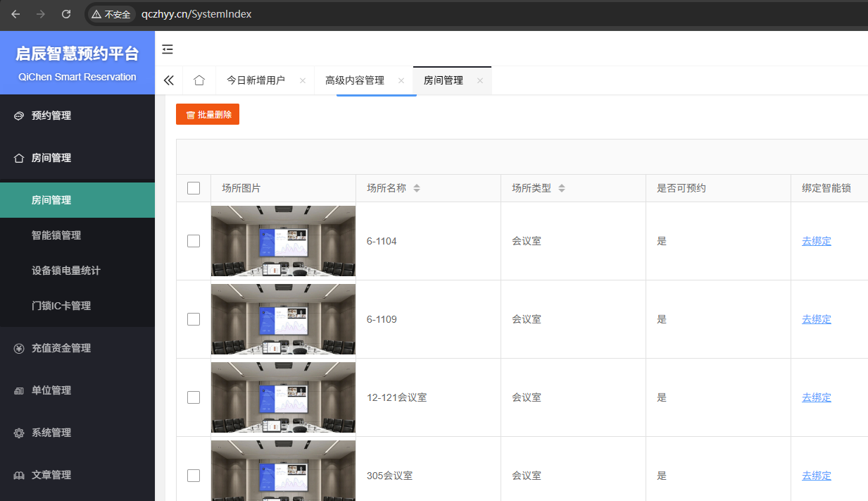Click the 批量删除 button
The height and width of the screenshot is (501, 868).
(208, 114)
